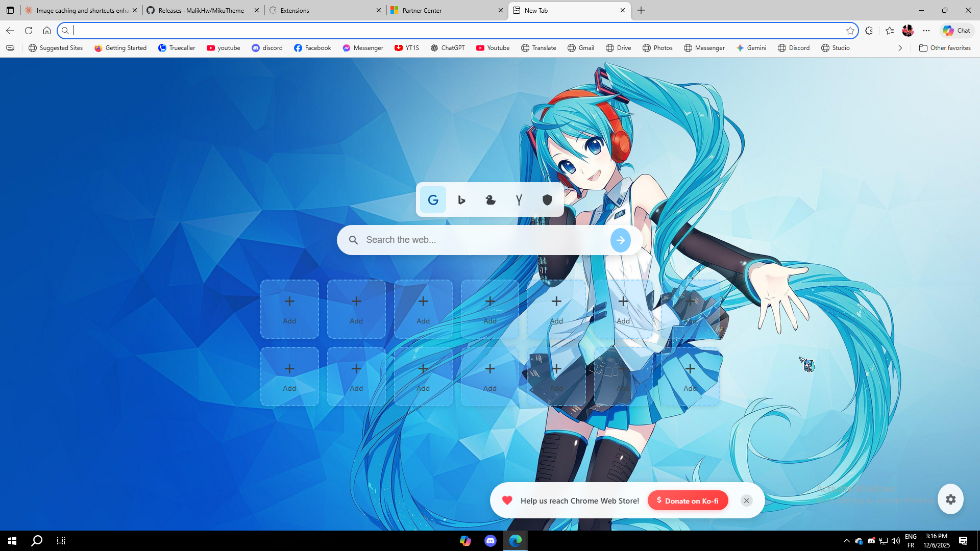Select the Yahoo search engine icon
This screenshot has width=980, height=551.
point(519,200)
